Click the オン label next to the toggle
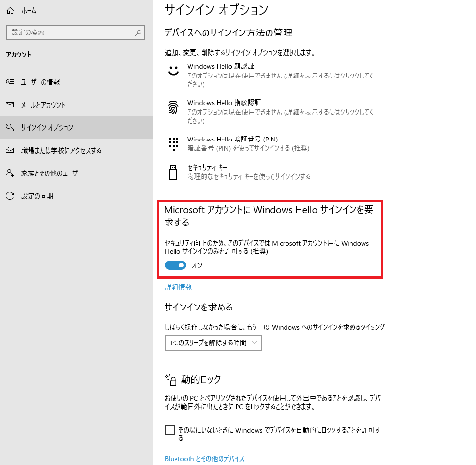 click(197, 265)
